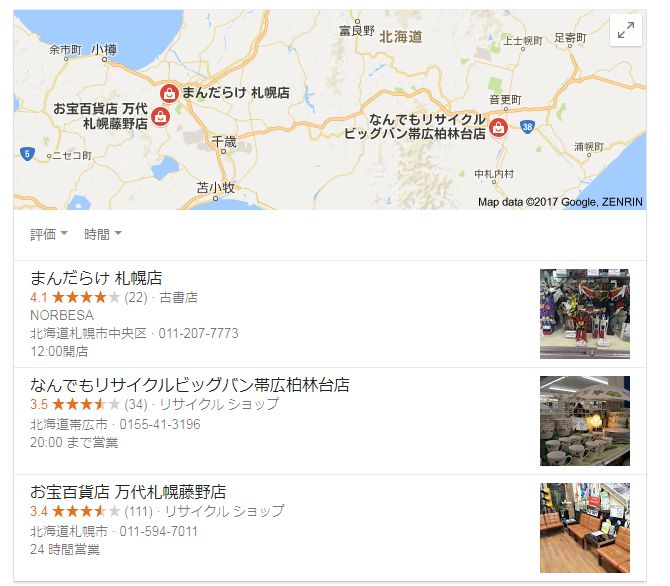Open the 時間 hours filter dropdown

coord(103,234)
